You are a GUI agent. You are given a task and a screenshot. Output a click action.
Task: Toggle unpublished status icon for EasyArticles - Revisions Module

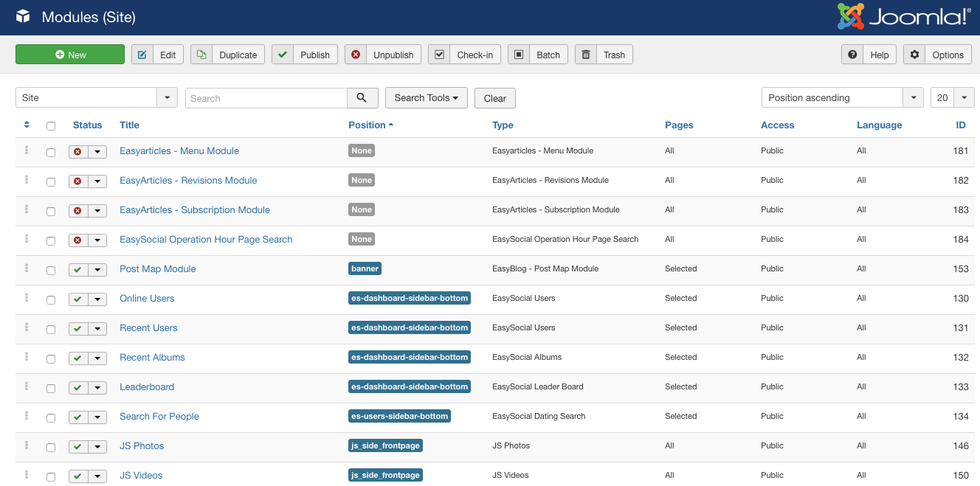[78, 181]
